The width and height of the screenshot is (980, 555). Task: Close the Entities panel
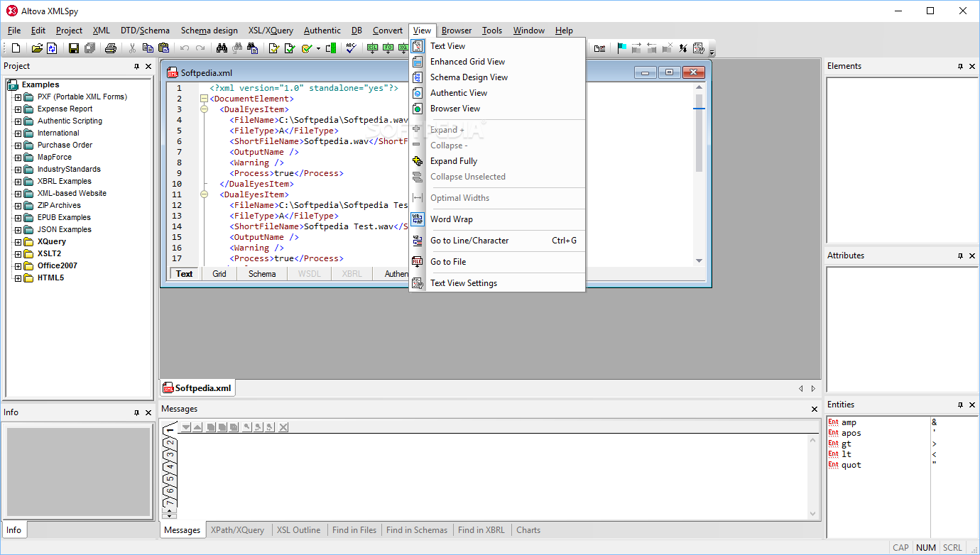tap(972, 405)
